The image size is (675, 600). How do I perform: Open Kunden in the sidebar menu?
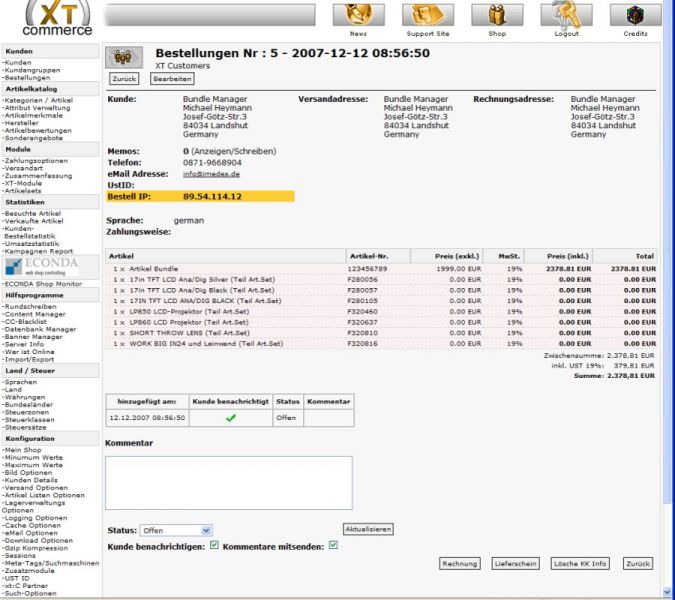[18, 63]
